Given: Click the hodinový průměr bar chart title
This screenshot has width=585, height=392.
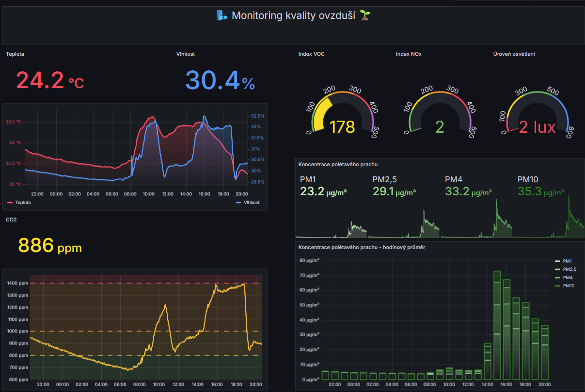Looking at the screenshot, I should click(362, 247).
